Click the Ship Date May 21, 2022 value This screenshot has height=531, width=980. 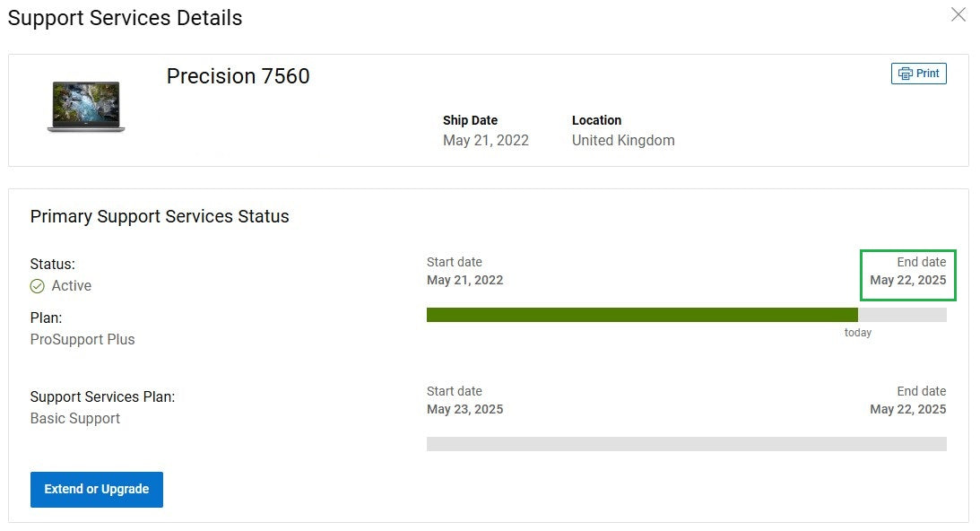[486, 140]
